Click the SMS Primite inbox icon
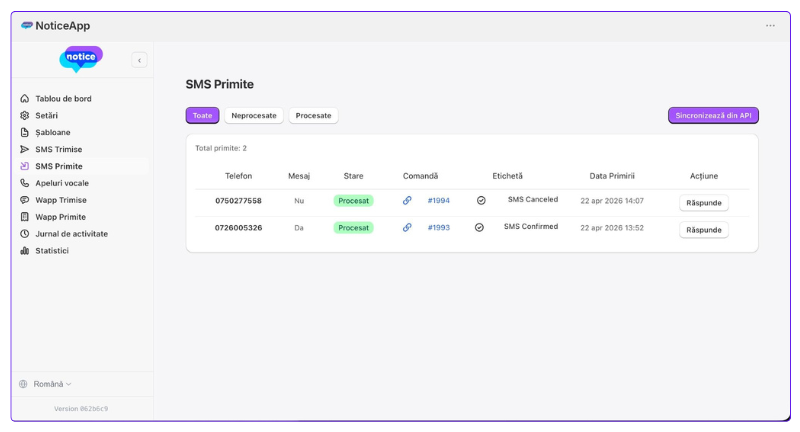Screen dimensions: 800x432 pyautogui.click(x=24, y=166)
